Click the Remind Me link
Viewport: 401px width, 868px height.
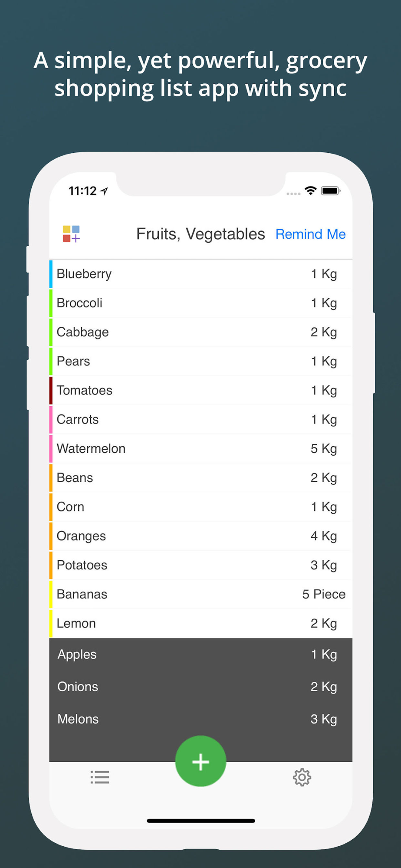pyautogui.click(x=311, y=234)
